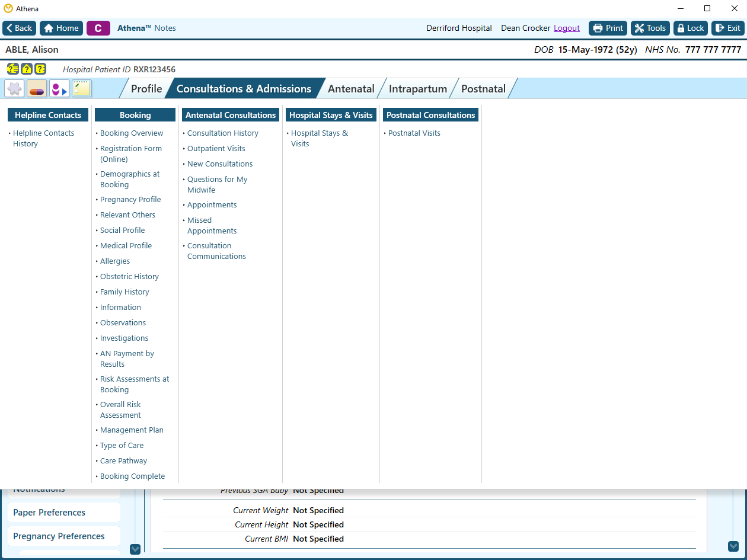Open Allergies under Booking
Viewport: 747px width, 560px height.
(x=115, y=261)
